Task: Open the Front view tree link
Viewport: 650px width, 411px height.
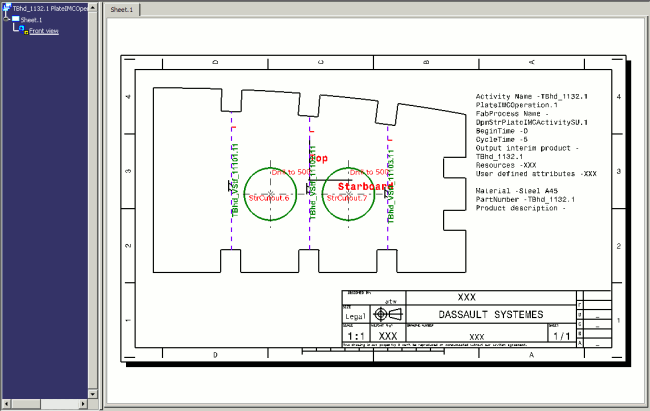Action: click(x=44, y=32)
